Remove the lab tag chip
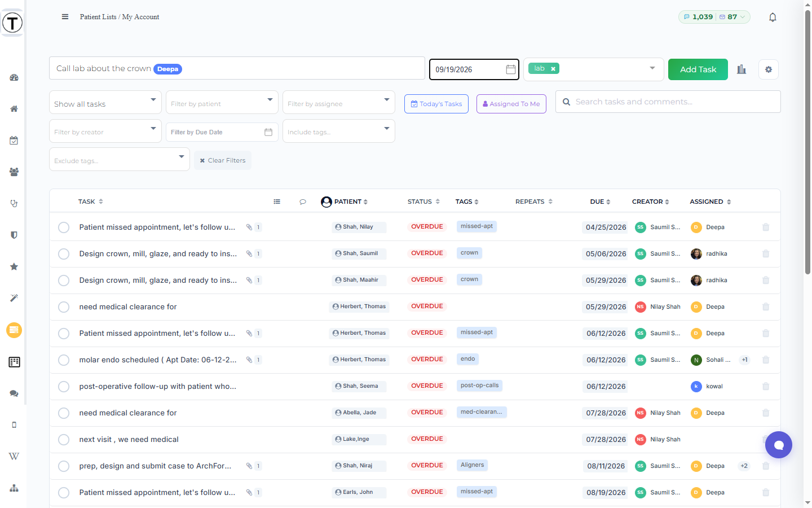Viewport: 812px width, 508px height. [x=553, y=69]
